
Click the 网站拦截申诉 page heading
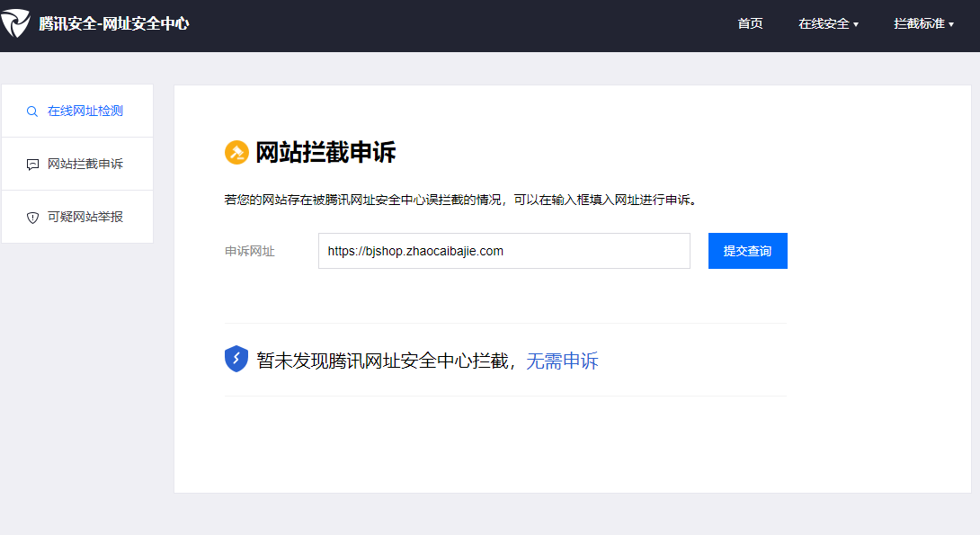point(325,153)
